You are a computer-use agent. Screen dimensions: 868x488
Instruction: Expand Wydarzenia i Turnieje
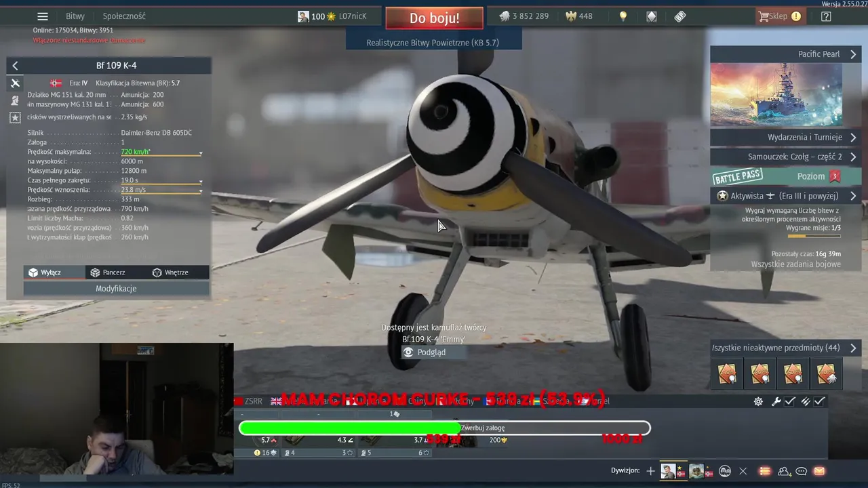[785, 138]
